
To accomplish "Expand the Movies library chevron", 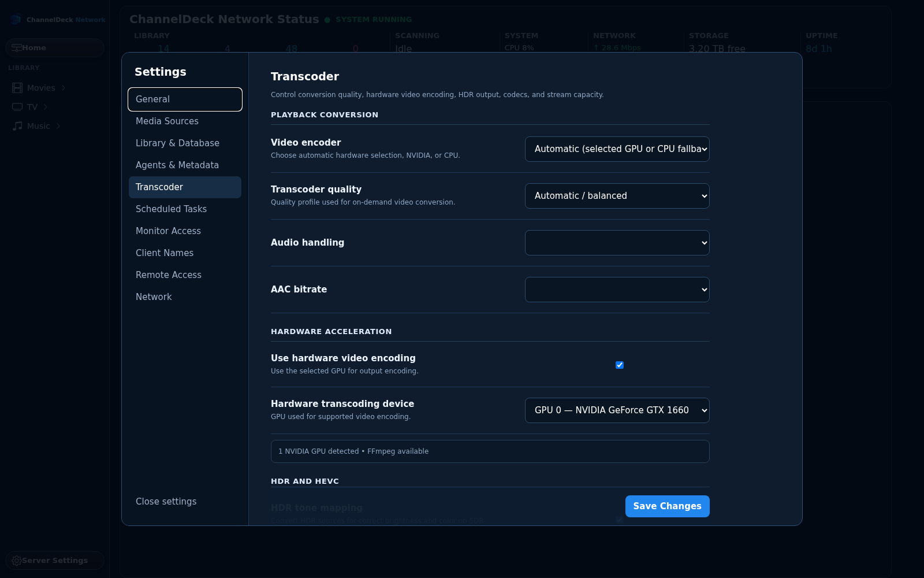I will pyautogui.click(x=63, y=88).
